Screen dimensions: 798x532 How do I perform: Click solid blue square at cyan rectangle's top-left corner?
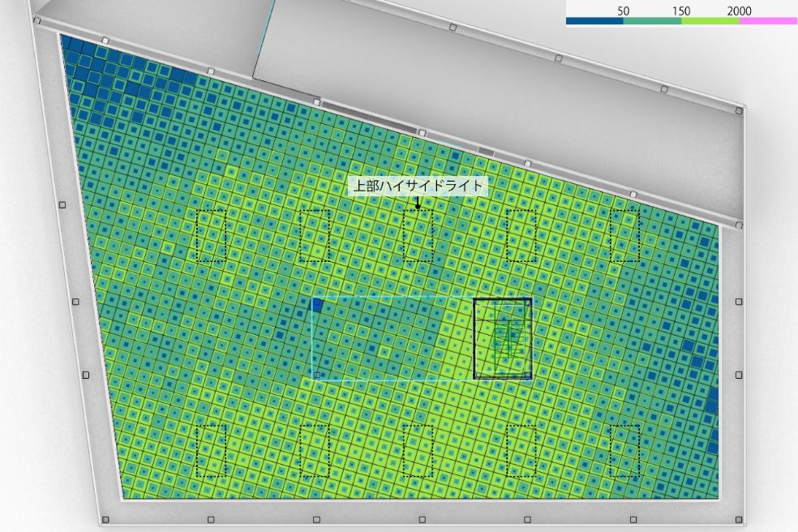coord(317,304)
